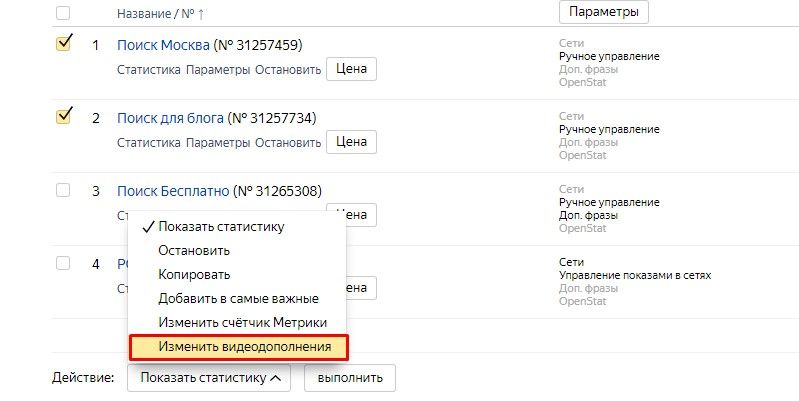The height and width of the screenshot is (401, 799).
Task: Select the Поиск Бесплатно campaign checkbox
Action: [x=64, y=189]
